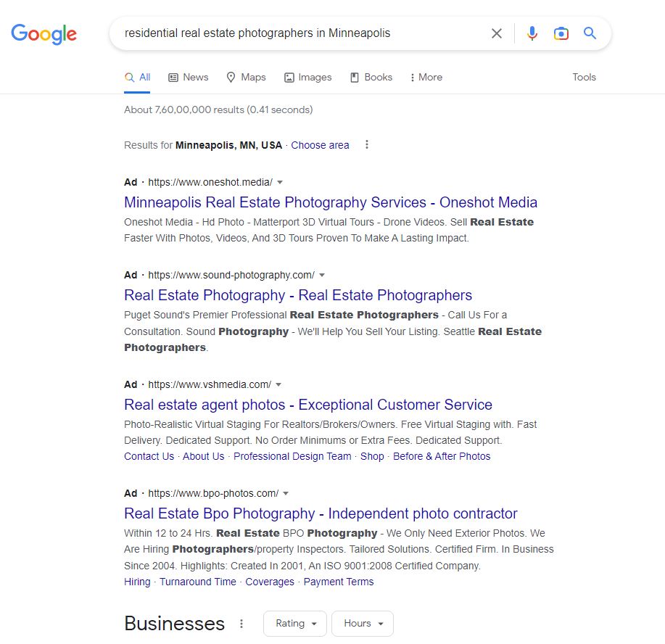Click the About 7,60,00,000 results text

[x=218, y=110]
